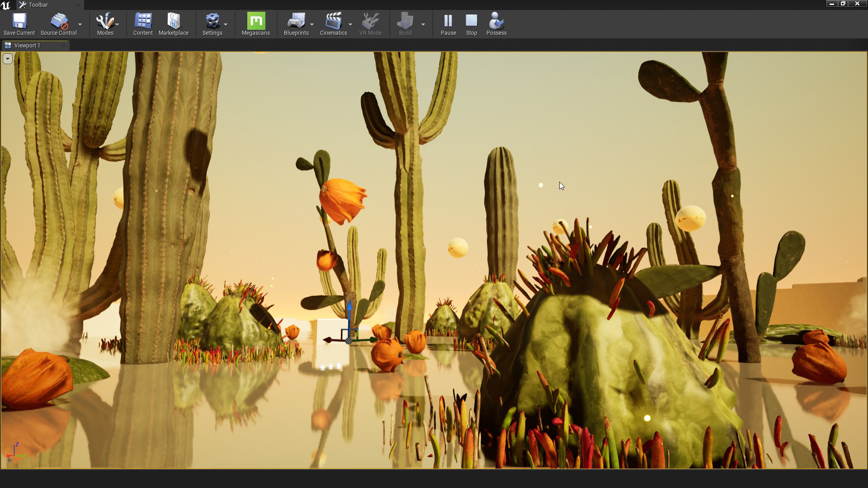Open the Content browser icon
The image size is (868, 488).
143,21
